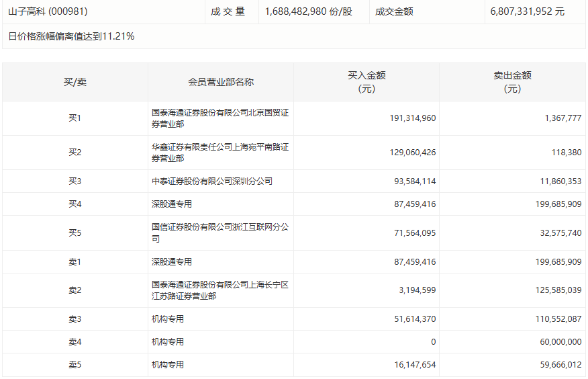
Task: Select buy amount 71,564,095
Action: (415, 233)
